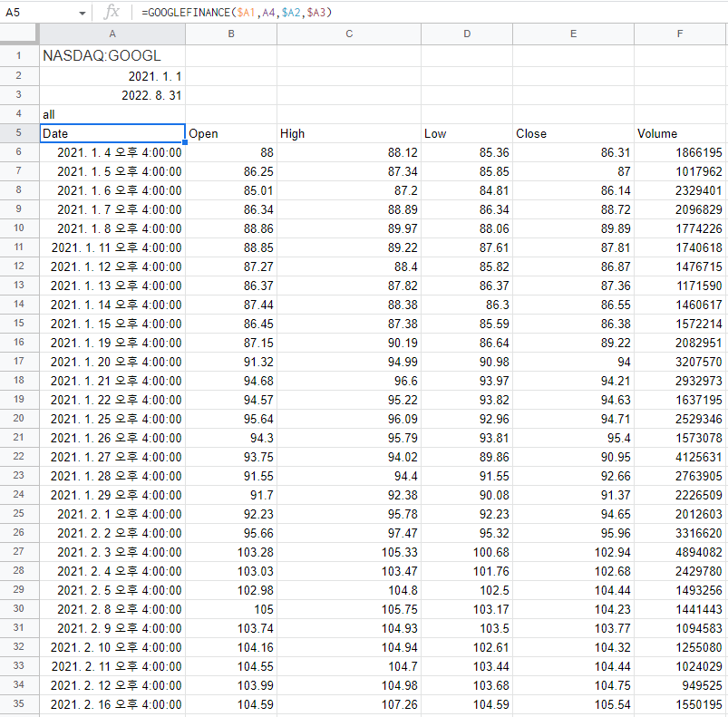This screenshot has height=717, width=728.
Task: Click volume value 1094583
Action: point(680,628)
